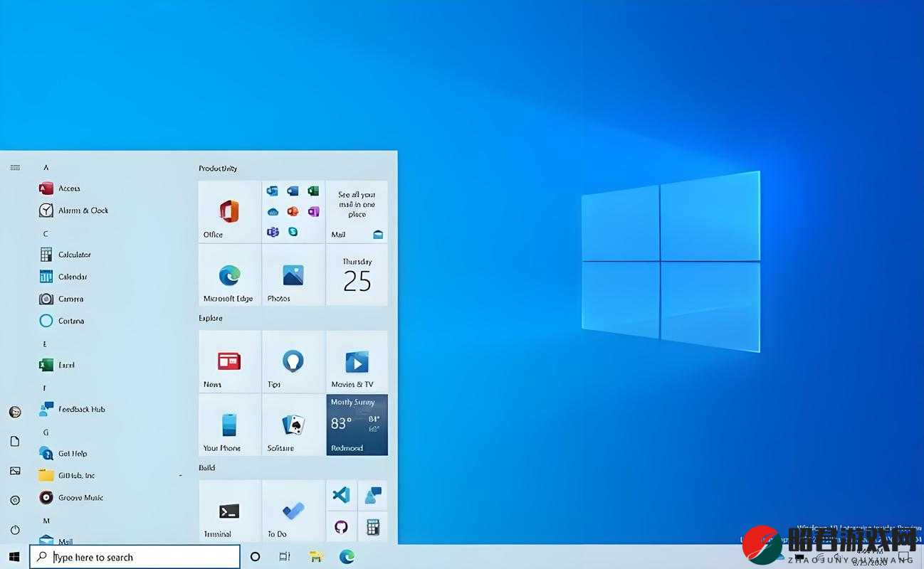Open the small tile right of VS Code

pos(372,495)
